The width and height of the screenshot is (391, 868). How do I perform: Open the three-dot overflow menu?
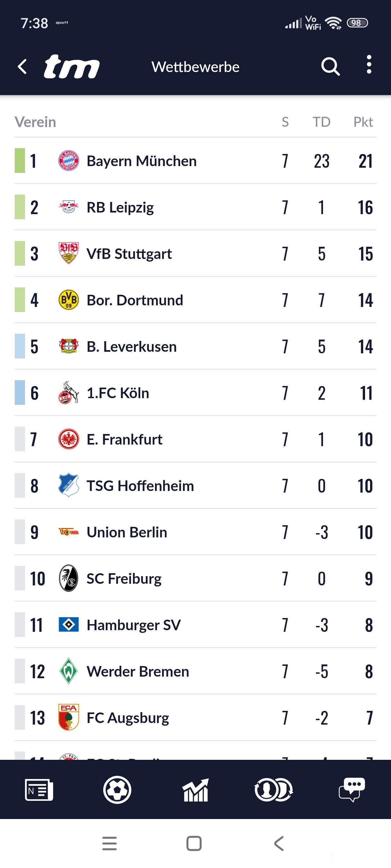pos(369,65)
